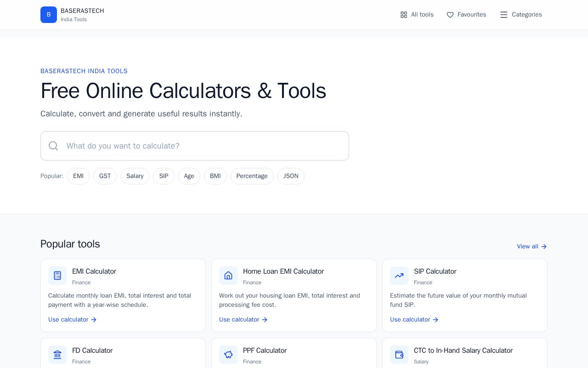
Task: Click the 'Popular tools' section heading
Action: click(x=70, y=244)
